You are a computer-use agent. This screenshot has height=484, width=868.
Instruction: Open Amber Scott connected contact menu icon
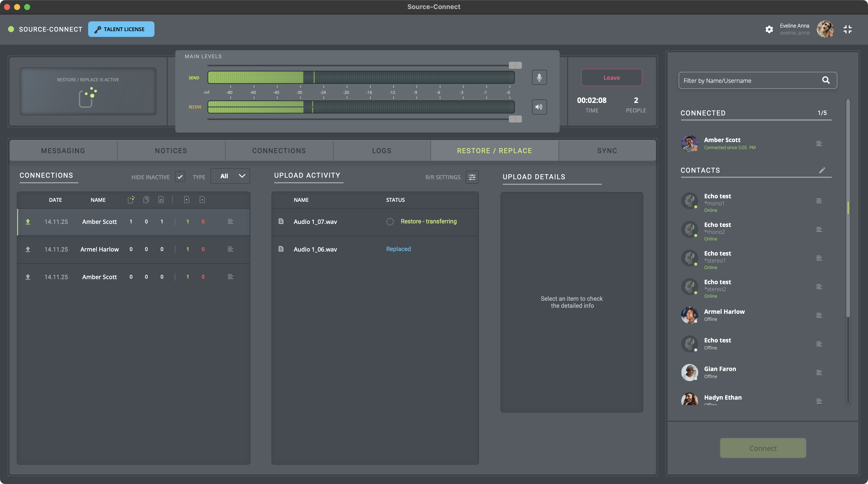819,144
